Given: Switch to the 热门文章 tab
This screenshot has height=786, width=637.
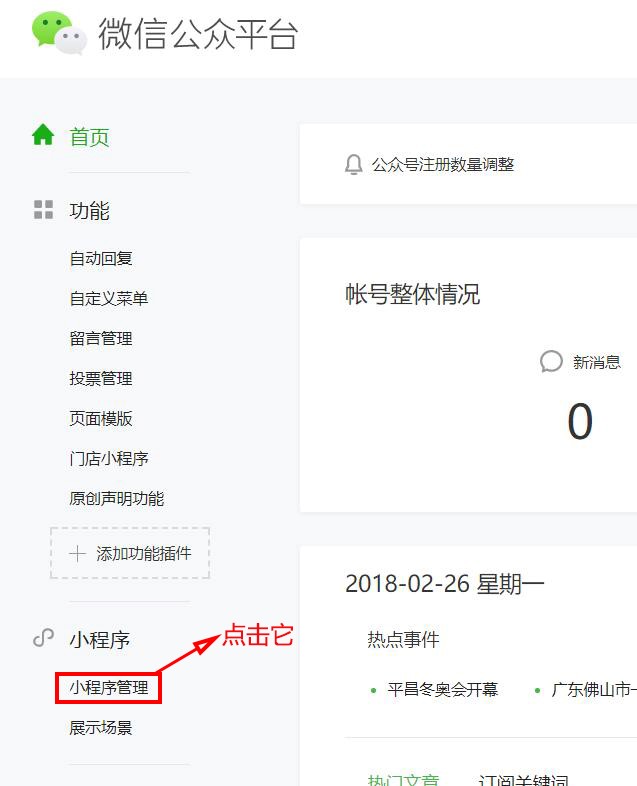Looking at the screenshot, I should click(x=403, y=779).
